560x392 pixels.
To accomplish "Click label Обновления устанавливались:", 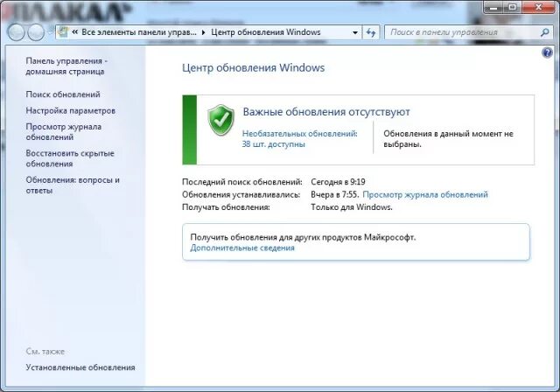I will tap(241, 194).
